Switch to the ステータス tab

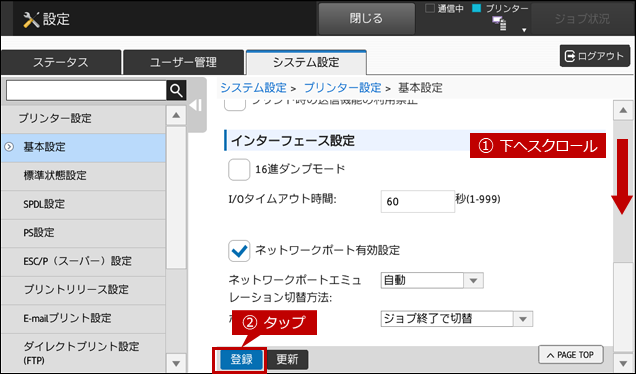tap(61, 62)
